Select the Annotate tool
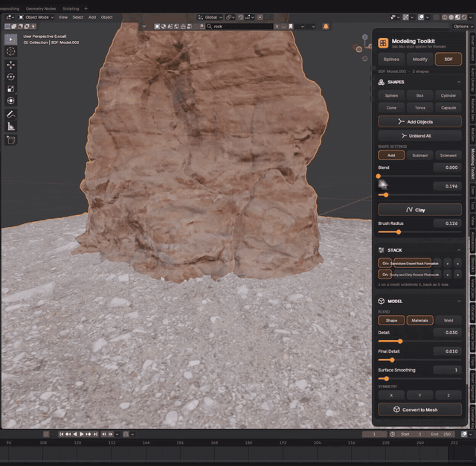 [x=10, y=114]
